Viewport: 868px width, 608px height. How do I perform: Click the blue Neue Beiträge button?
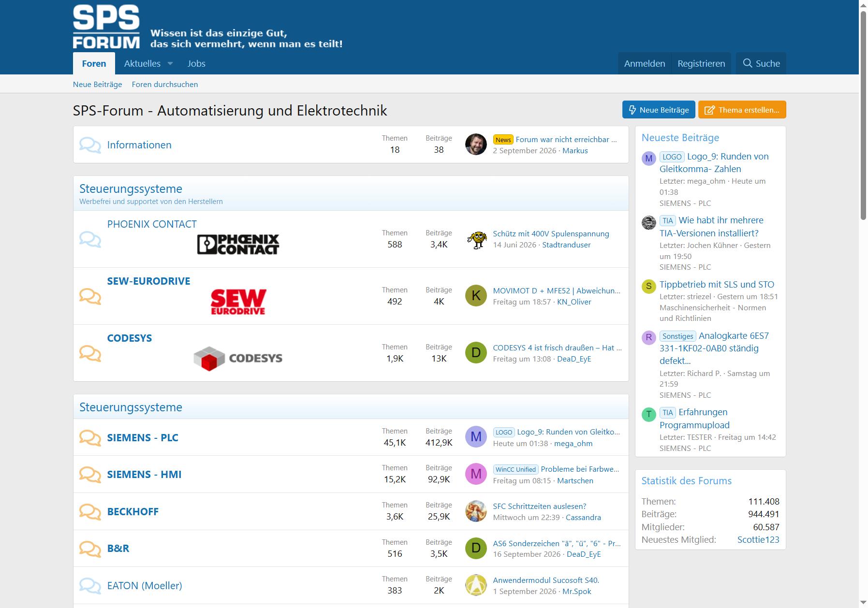[x=659, y=110]
